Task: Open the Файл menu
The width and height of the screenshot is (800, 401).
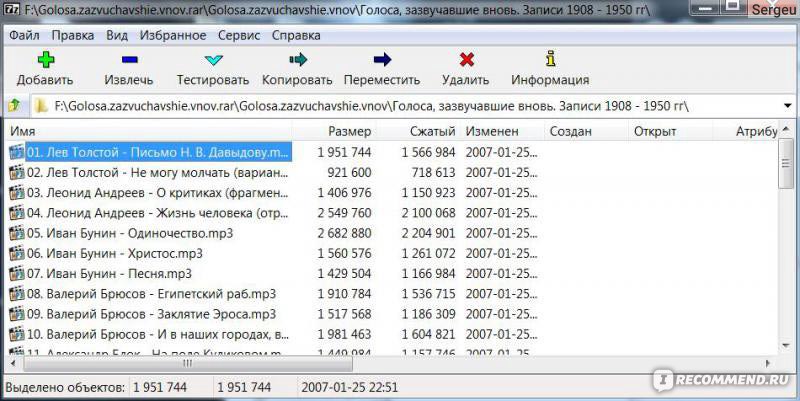Action: point(24,35)
